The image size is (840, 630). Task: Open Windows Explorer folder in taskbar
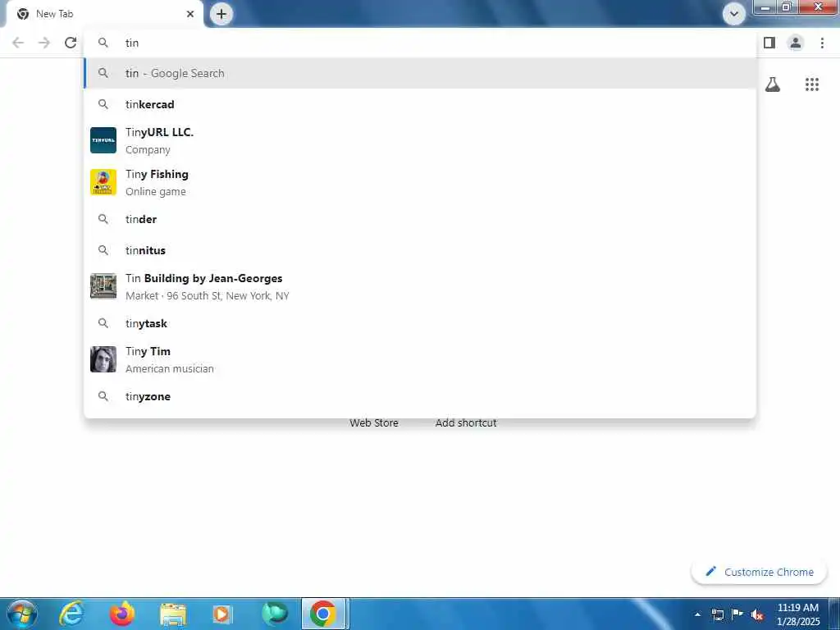pos(172,614)
